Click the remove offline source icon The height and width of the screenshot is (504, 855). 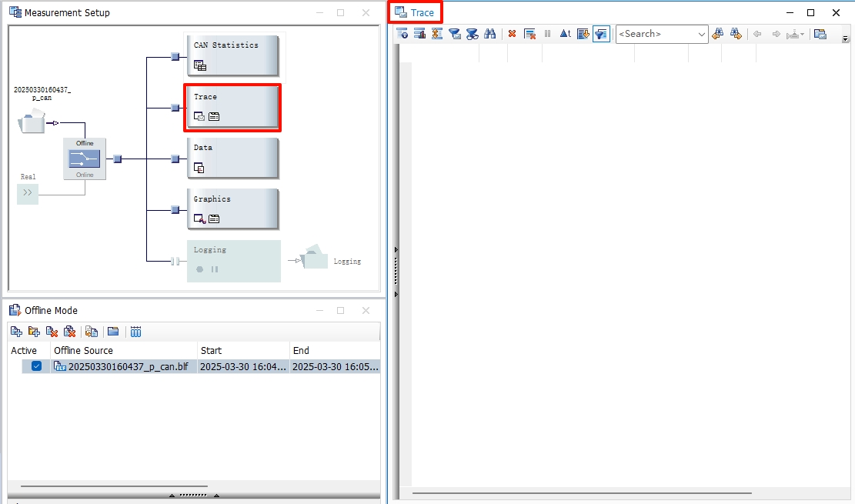(x=52, y=332)
